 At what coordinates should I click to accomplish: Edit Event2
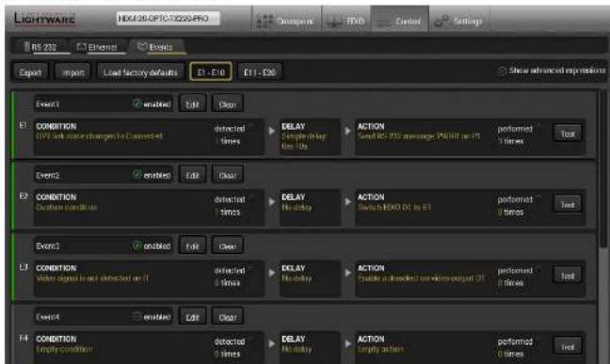192,175
